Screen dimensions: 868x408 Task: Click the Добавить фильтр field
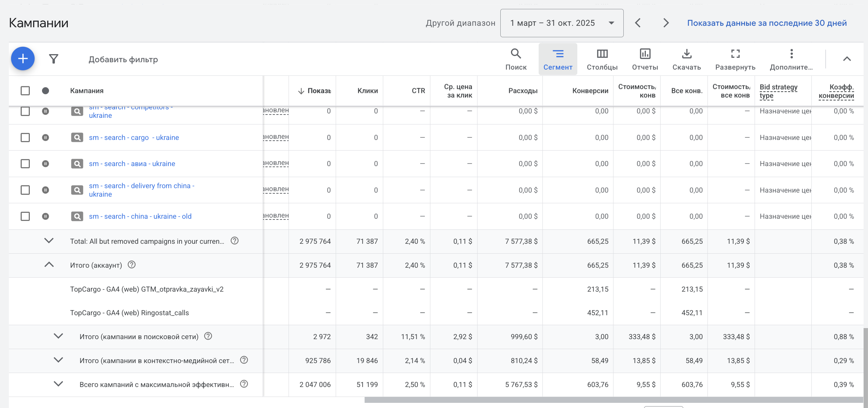point(123,59)
